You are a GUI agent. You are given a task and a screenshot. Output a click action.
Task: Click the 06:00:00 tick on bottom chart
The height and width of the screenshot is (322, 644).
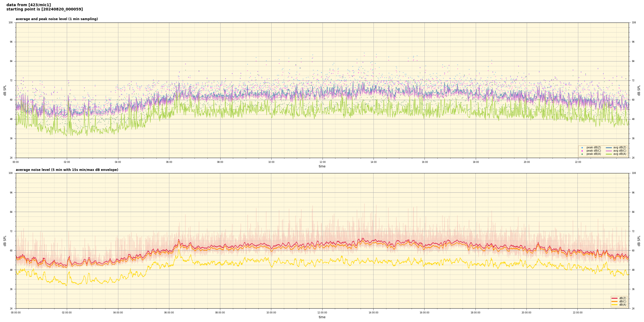point(169,313)
